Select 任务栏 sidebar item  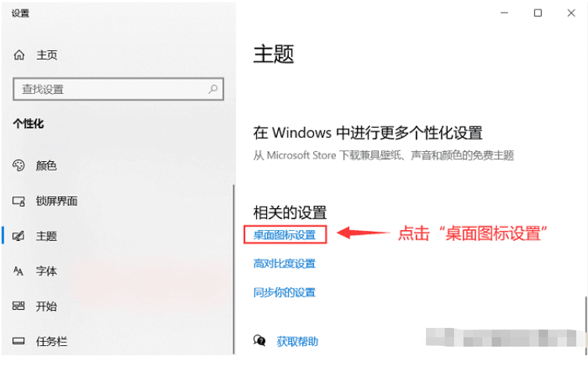(52, 341)
